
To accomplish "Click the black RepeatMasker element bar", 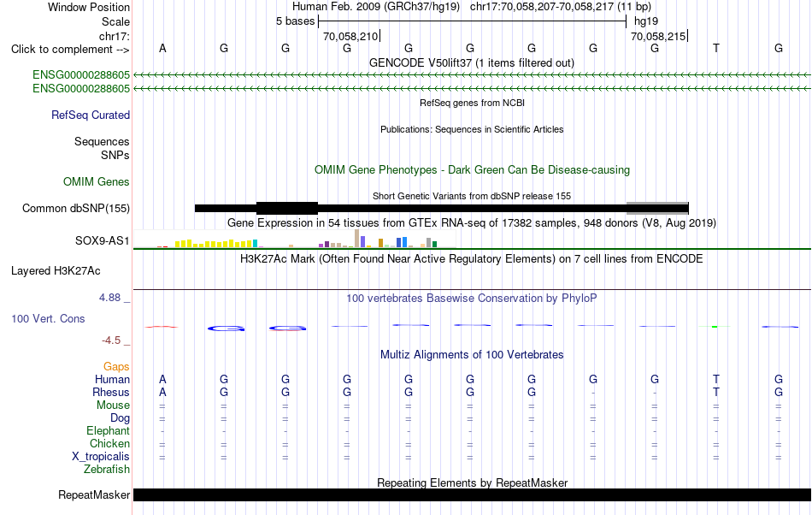I will click(x=472, y=494).
